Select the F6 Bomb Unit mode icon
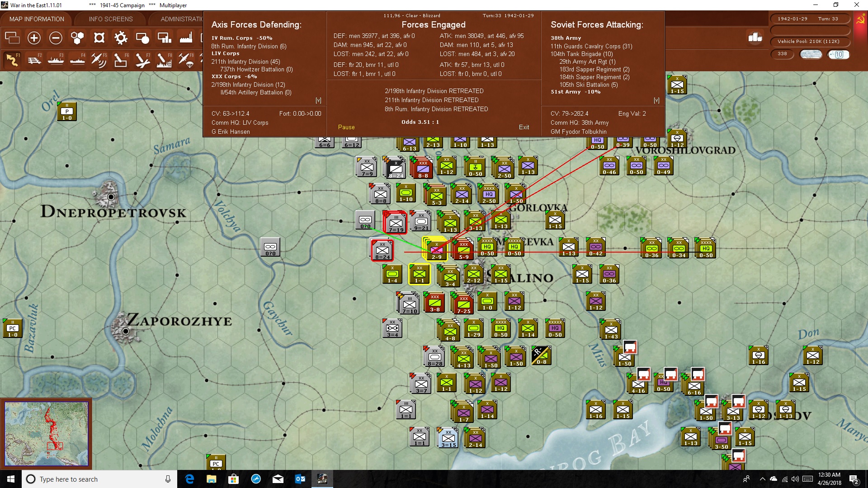Image resolution: width=868 pixels, height=488 pixels. click(x=120, y=60)
